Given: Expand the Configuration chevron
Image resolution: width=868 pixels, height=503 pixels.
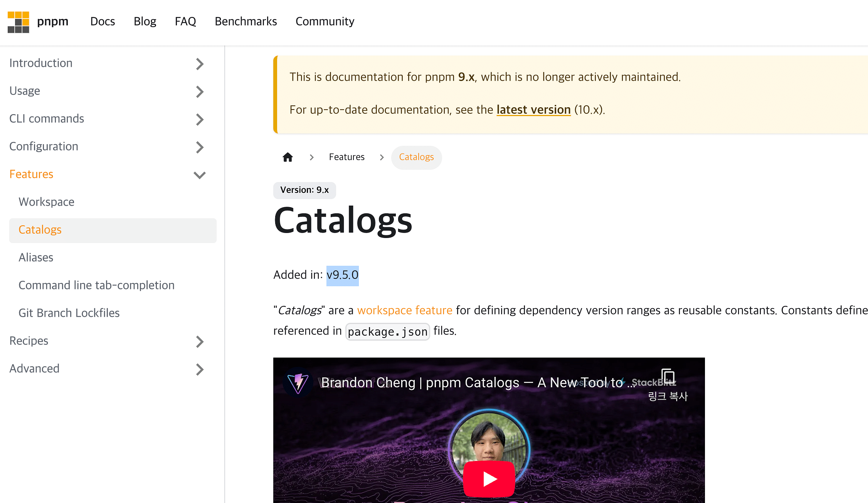Looking at the screenshot, I should (x=199, y=147).
